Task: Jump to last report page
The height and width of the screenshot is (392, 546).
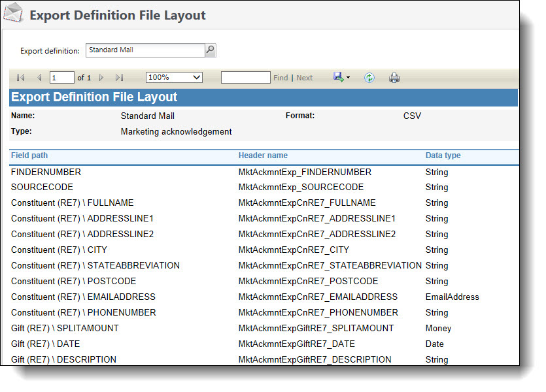Action: (x=119, y=78)
